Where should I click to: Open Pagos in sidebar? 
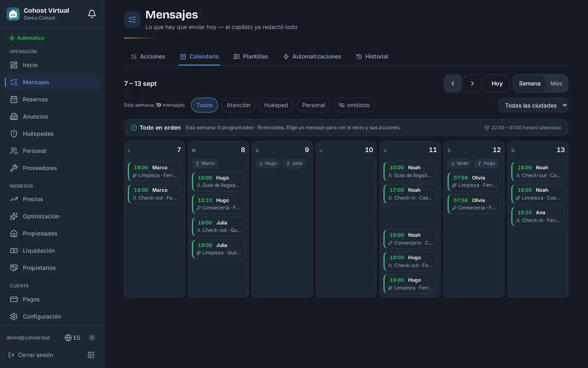52,299
